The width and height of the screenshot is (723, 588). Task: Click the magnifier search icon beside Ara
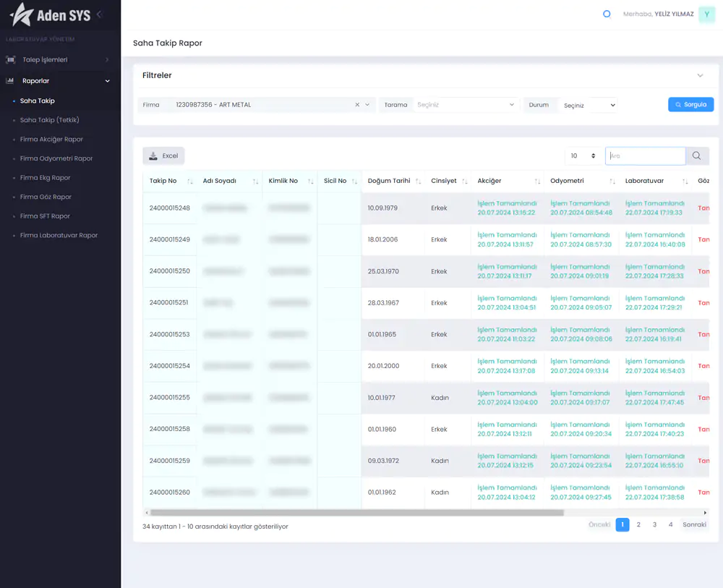(x=697, y=156)
